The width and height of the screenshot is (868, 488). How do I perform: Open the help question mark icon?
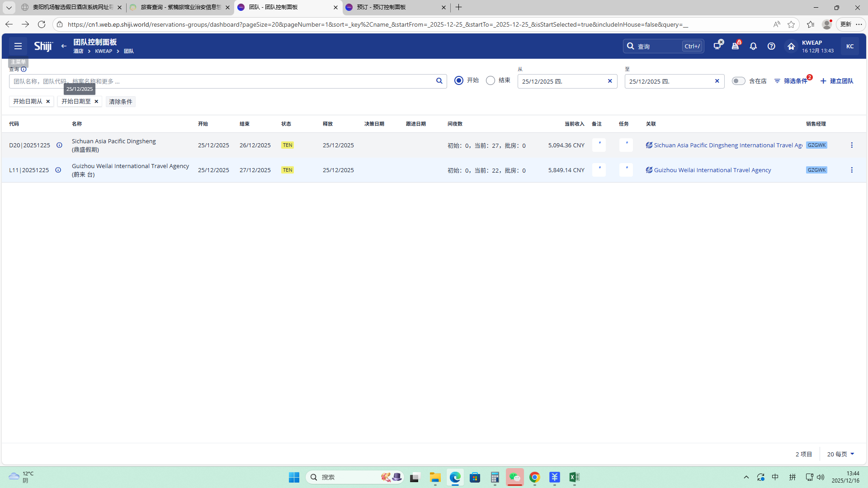[771, 46]
